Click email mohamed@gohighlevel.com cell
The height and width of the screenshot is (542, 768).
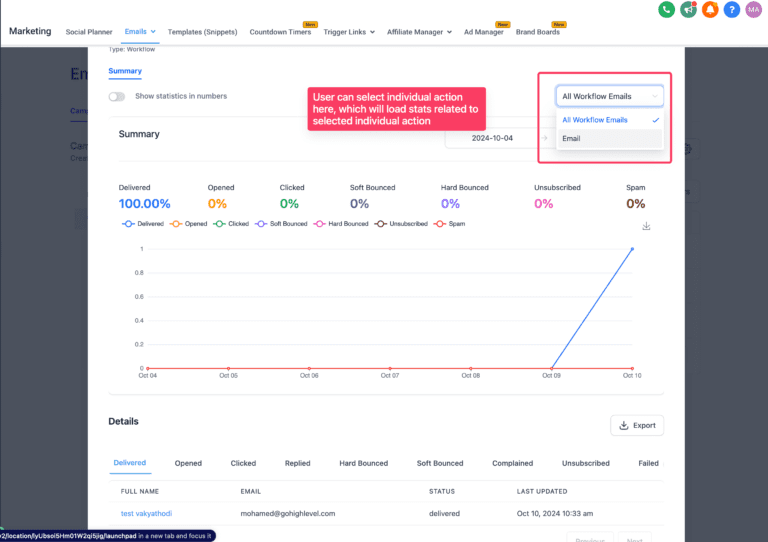point(288,514)
